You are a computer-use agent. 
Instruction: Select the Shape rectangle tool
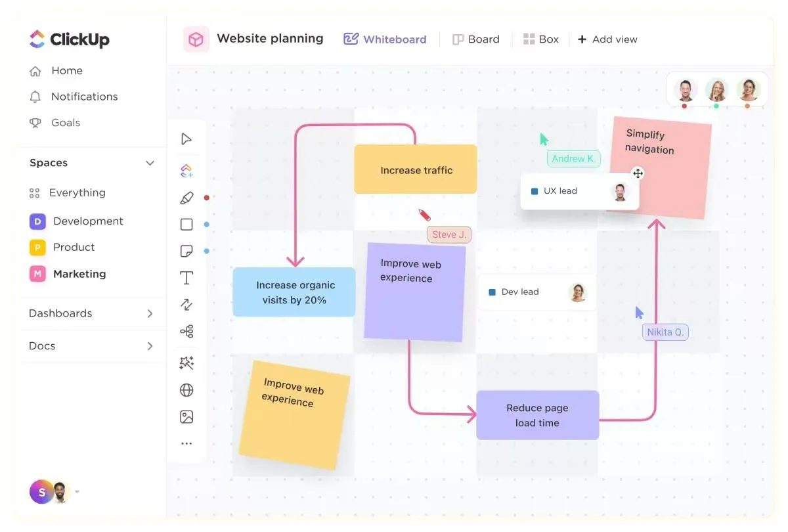click(x=186, y=225)
